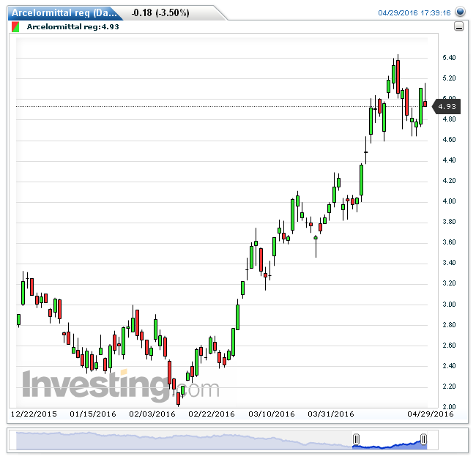Click the 4.20 price axis label

pos(449,181)
